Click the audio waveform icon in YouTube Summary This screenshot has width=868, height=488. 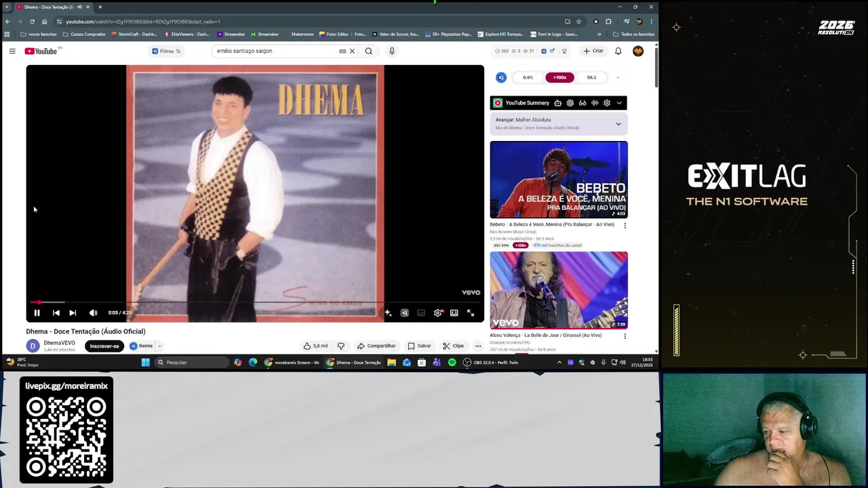[595, 103]
